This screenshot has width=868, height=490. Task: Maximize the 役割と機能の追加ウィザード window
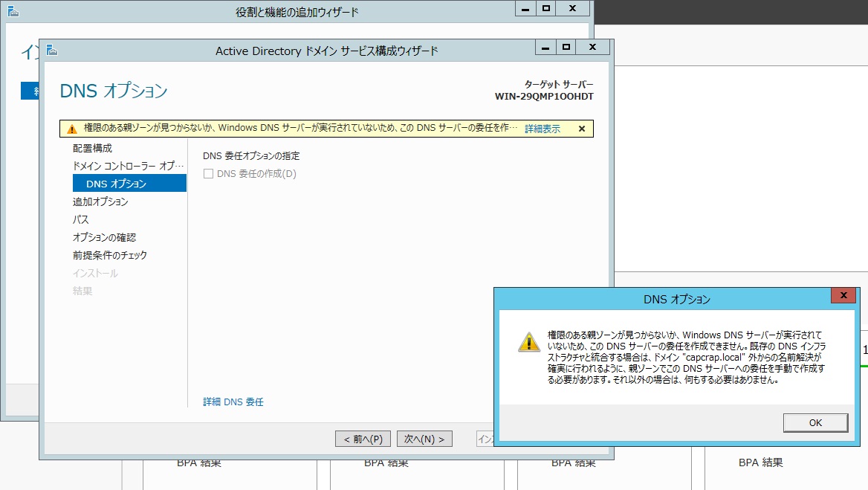point(545,9)
